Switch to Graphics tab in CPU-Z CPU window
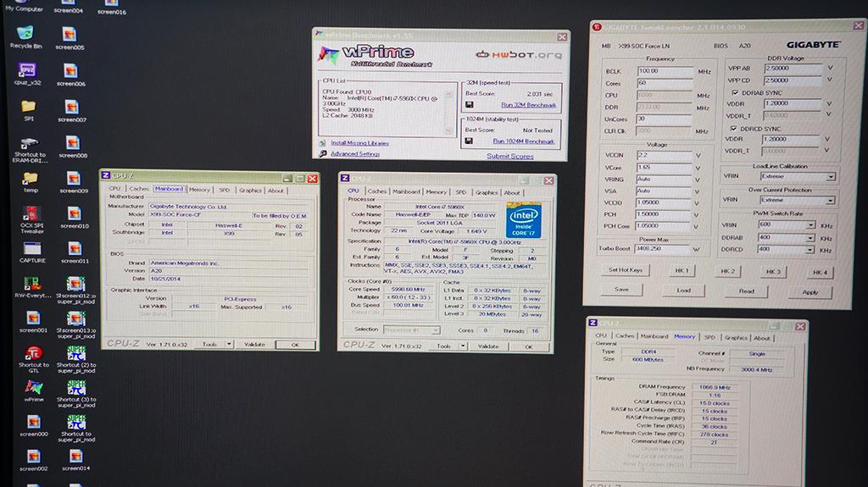This screenshot has width=868, height=487. click(x=486, y=192)
